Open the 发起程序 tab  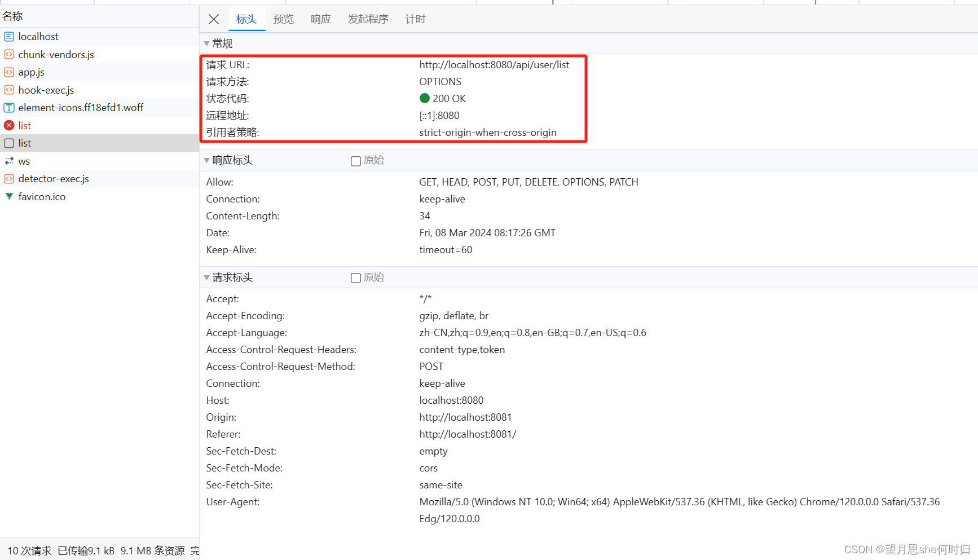click(x=368, y=19)
